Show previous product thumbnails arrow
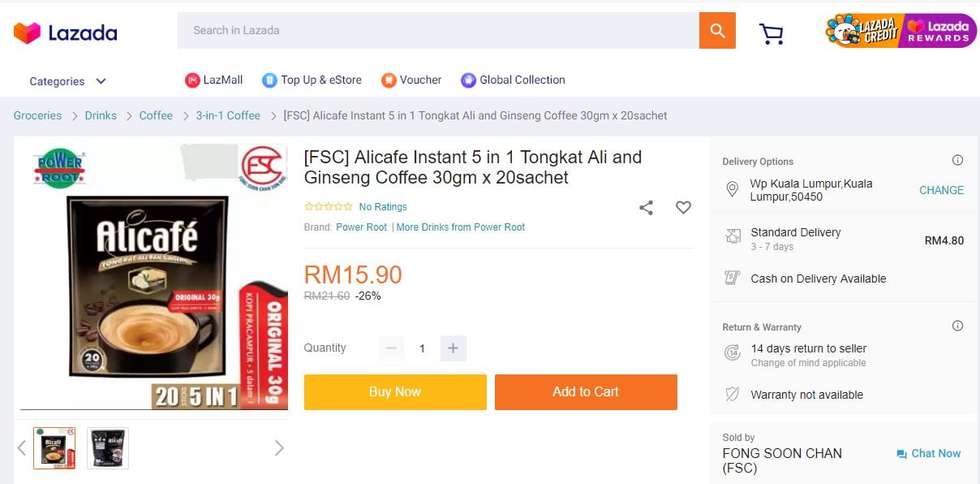This screenshot has height=484, width=980. [22, 447]
